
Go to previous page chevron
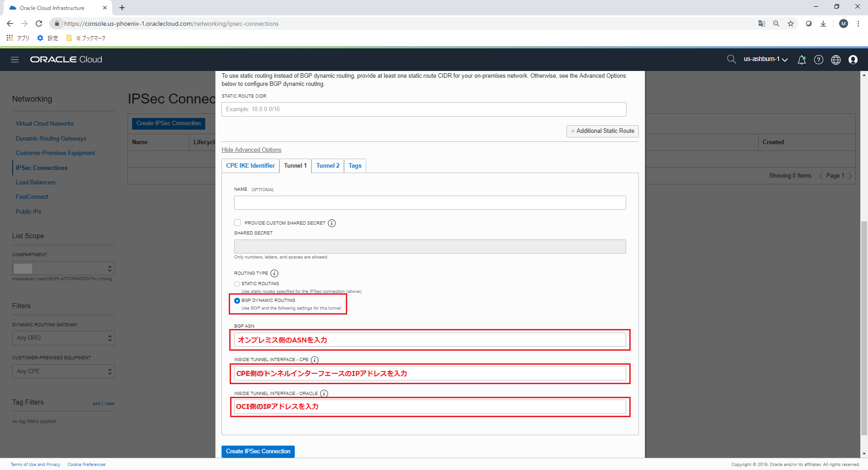tap(821, 176)
